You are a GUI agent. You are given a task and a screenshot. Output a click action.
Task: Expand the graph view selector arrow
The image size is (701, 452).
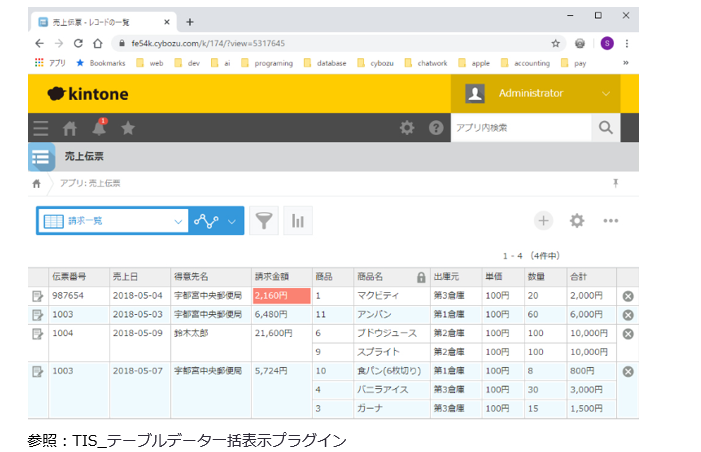(x=232, y=221)
